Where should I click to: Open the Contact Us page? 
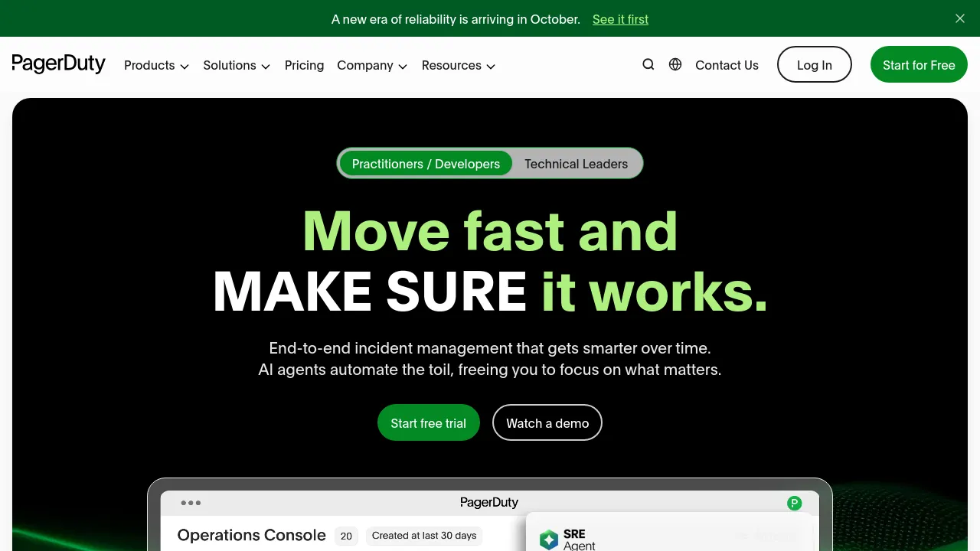click(x=727, y=66)
